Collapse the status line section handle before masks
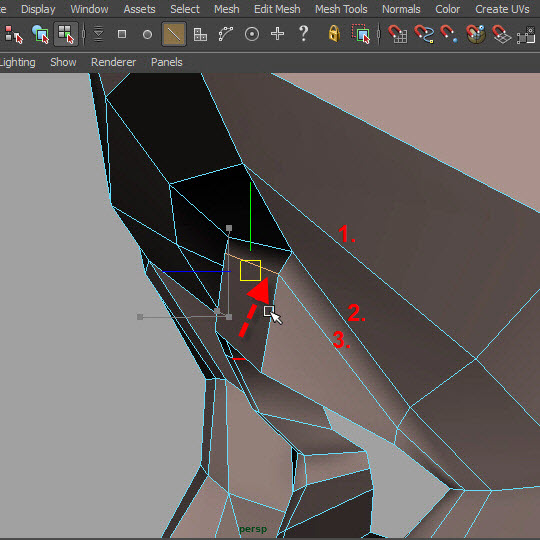The height and width of the screenshot is (540, 540). (83, 34)
